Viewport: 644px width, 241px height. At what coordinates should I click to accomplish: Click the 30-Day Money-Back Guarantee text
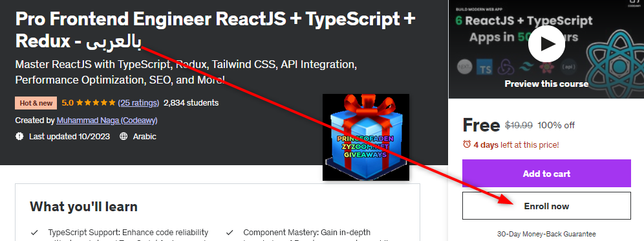click(x=546, y=234)
